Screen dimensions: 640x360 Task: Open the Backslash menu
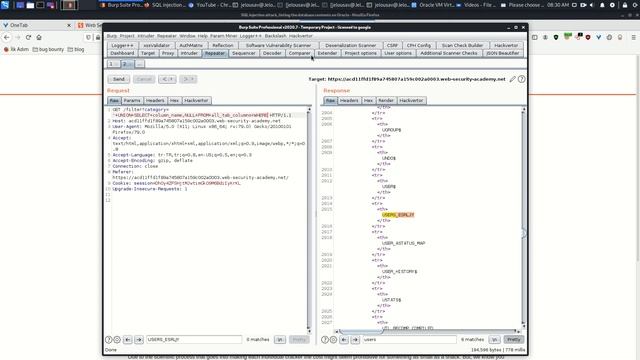click(x=276, y=36)
